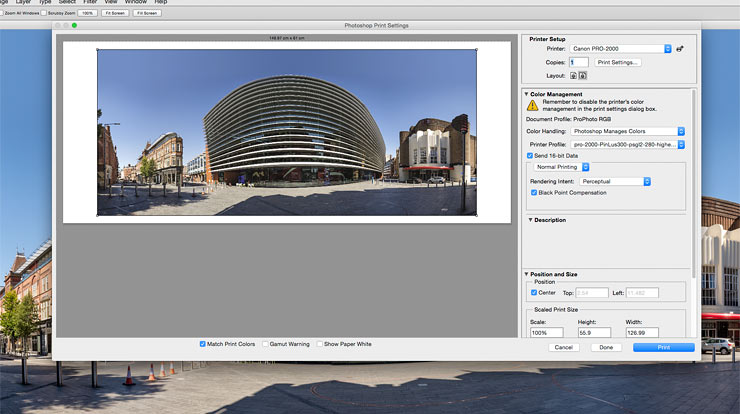Click the Done button
740x414 pixels.
coord(606,347)
